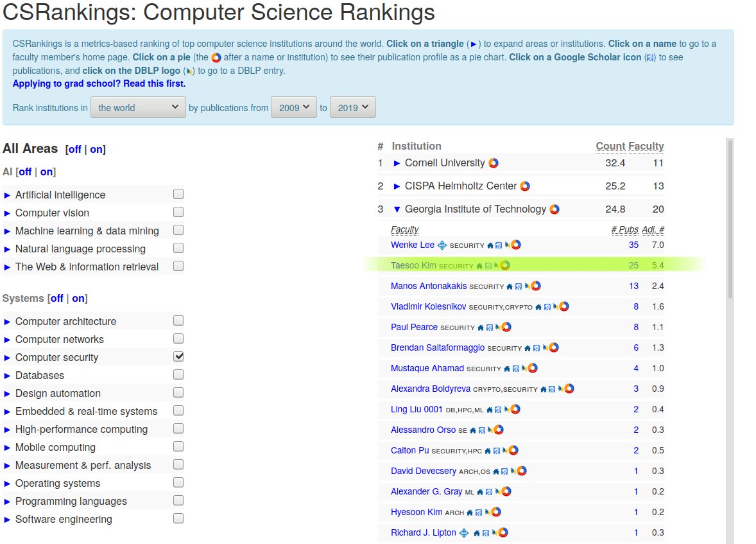
Task: Open Wenke Lee's Google Scholar icon
Action: 499,246
